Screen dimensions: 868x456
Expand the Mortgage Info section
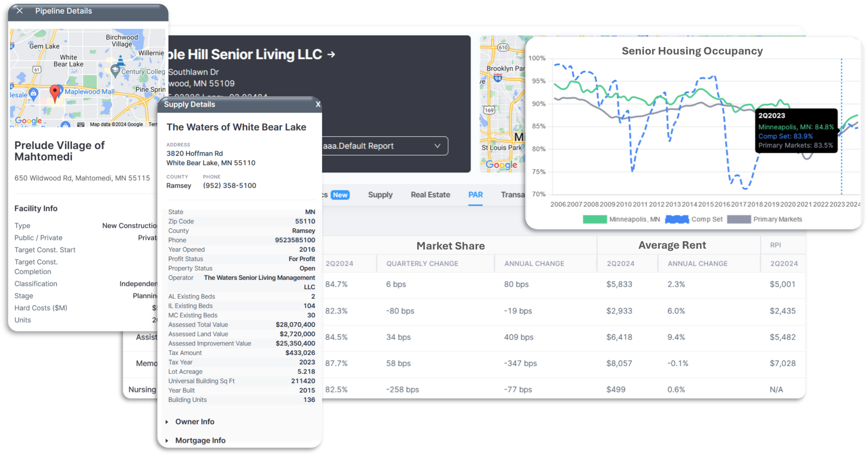tap(200, 440)
